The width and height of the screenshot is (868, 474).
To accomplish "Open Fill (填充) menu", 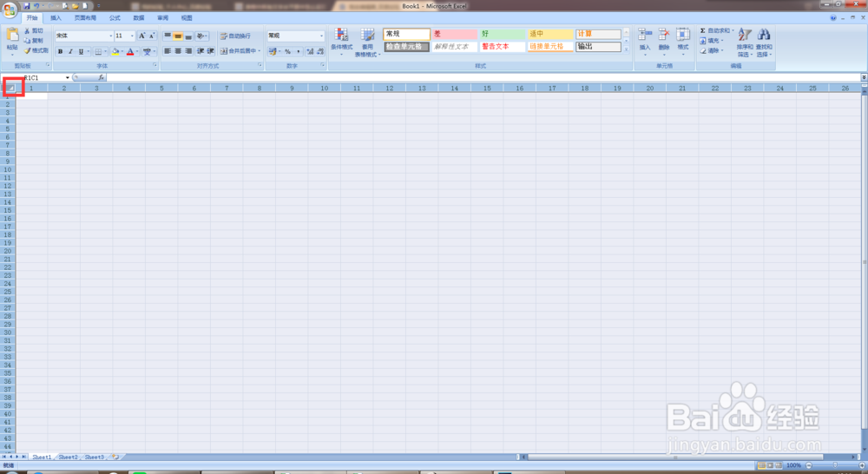I will tap(712, 41).
